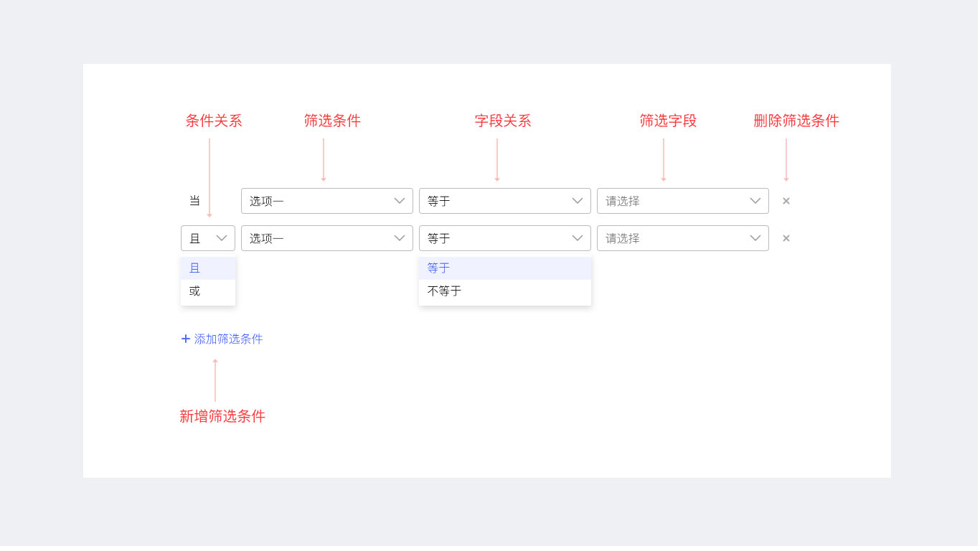Select 且 option in relation menu
This screenshot has width=980, height=551.
tap(207, 268)
